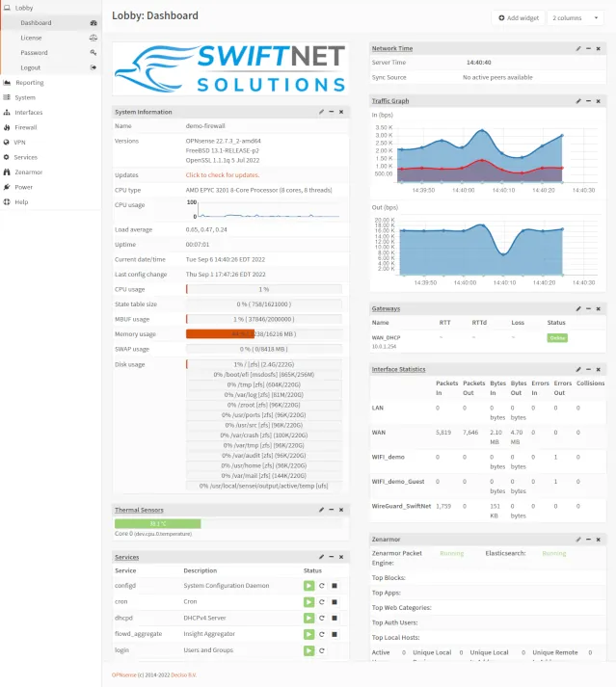616x687 pixels.
Task: Minimize the Zenarmor widget
Action: pos(588,540)
